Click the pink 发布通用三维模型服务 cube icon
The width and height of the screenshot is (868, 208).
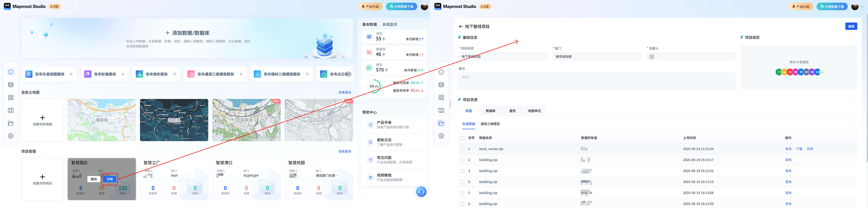(191, 74)
